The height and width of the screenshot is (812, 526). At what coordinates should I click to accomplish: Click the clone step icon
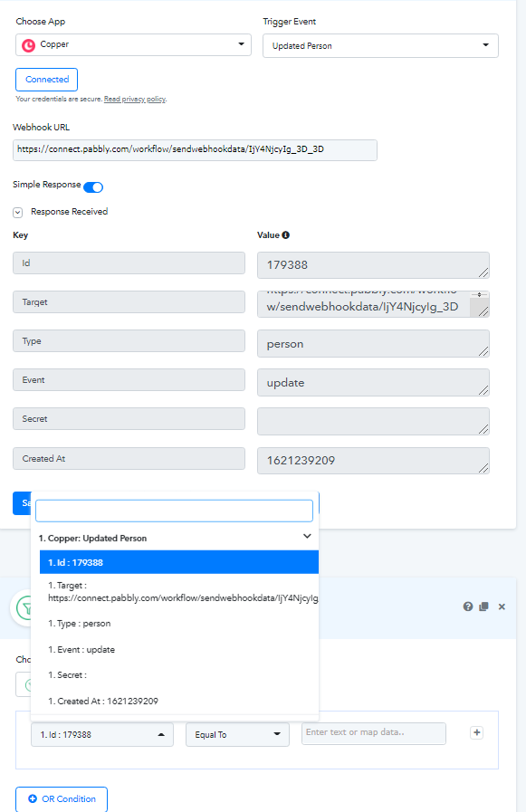tap(484, 607)
